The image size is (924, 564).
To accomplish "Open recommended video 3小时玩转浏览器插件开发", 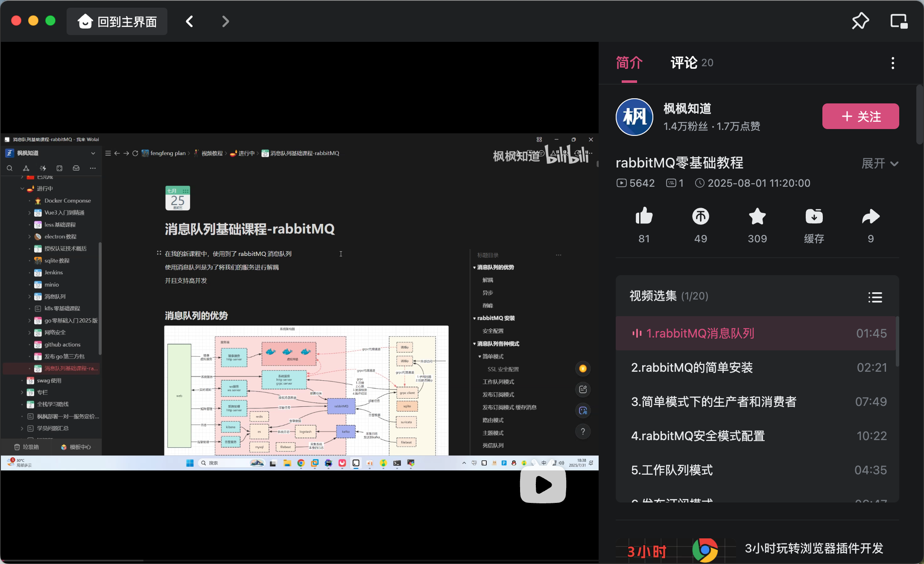I will coord(814,548).
